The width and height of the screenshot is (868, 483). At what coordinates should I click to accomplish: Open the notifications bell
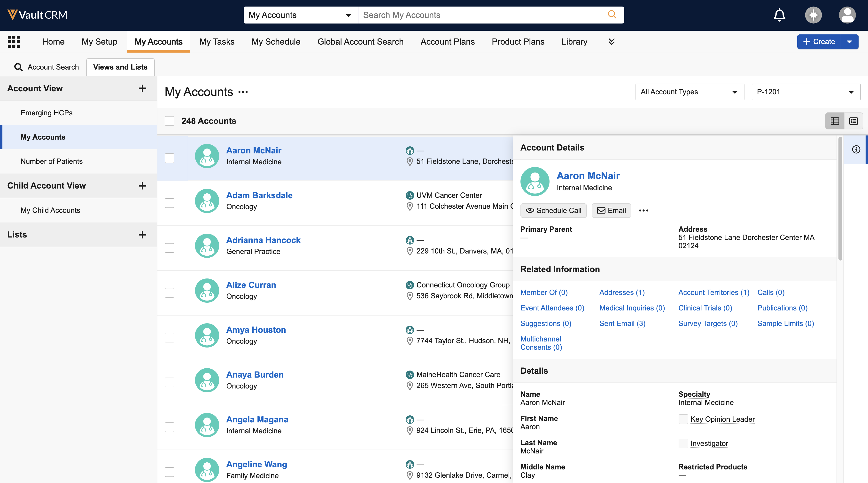(779, 15)
